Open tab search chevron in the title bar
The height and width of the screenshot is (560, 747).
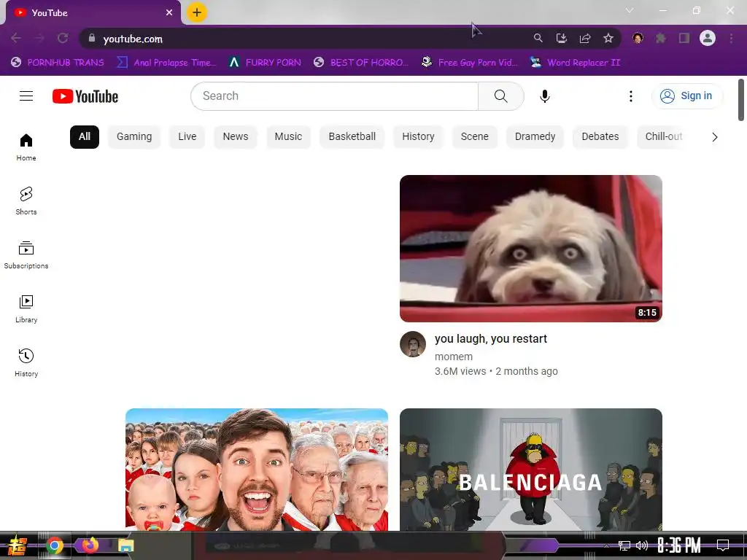(x=630, y=10)
